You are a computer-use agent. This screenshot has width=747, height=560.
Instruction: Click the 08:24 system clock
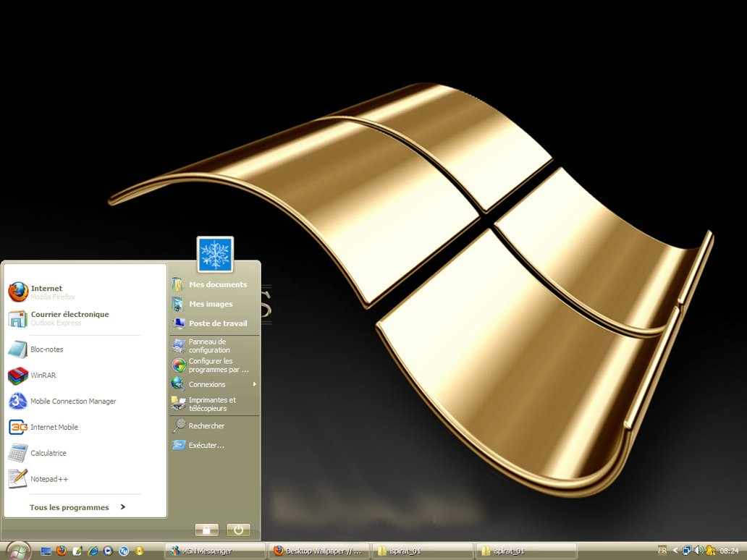tap(729, 551)
